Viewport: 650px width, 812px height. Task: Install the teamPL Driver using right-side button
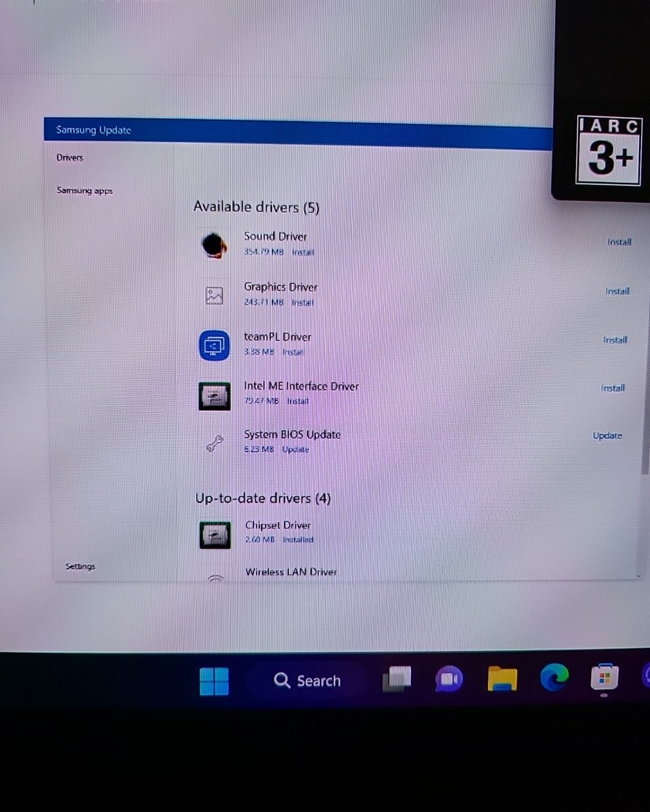click(x=615, y=340)
